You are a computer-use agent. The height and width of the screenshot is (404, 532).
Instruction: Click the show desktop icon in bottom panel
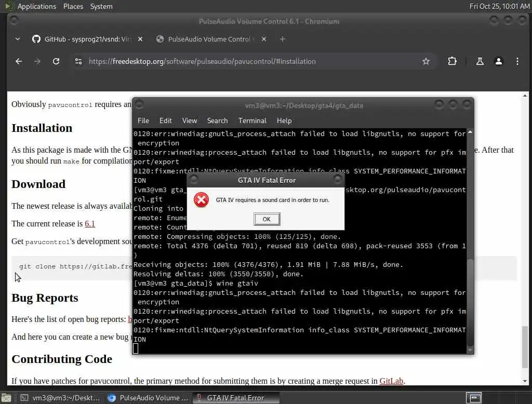pyautogui.click(x=6, y=398)
